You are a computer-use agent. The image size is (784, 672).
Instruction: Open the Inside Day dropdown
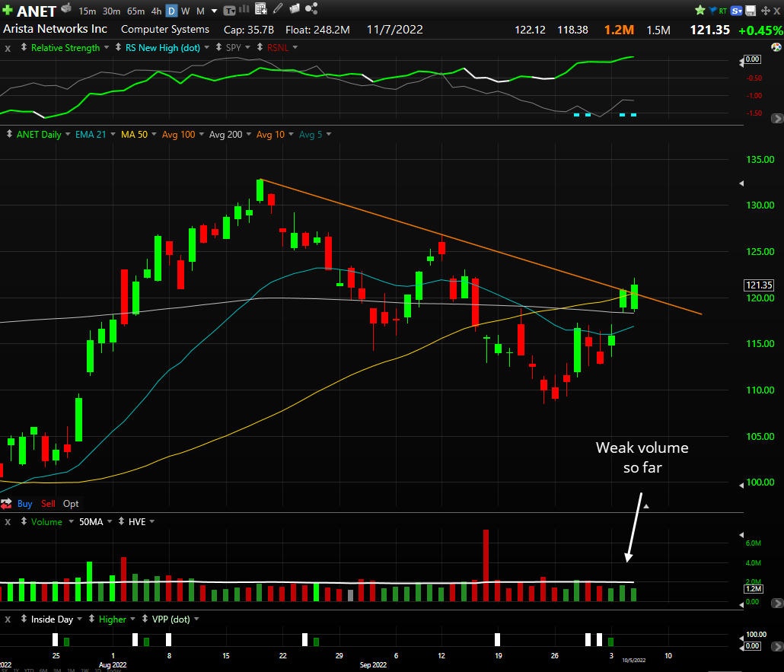(80, 619)
